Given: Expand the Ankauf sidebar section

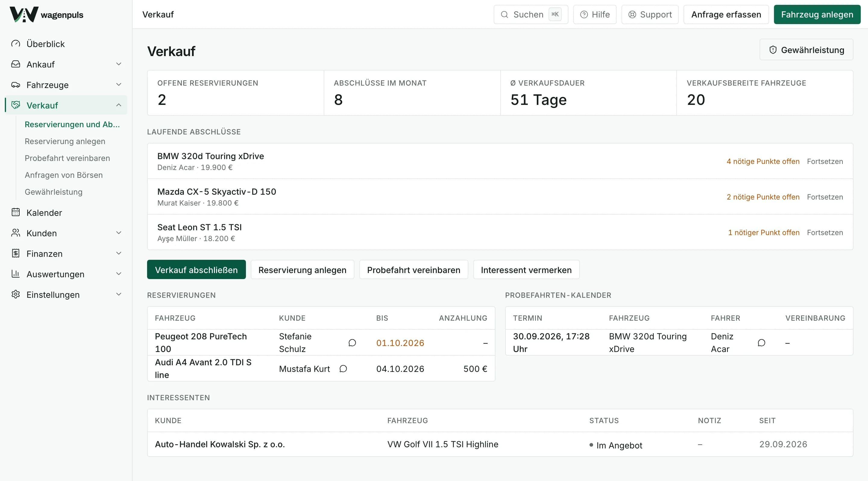Looking at the screenshot, I should tap(119, 64).
